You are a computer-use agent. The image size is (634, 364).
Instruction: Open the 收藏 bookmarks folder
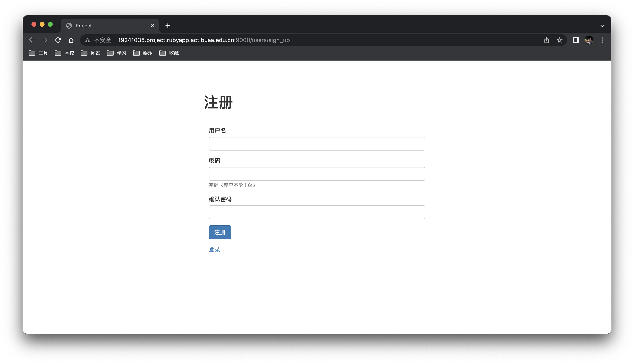pyautogui.click(x=169, y=53)
